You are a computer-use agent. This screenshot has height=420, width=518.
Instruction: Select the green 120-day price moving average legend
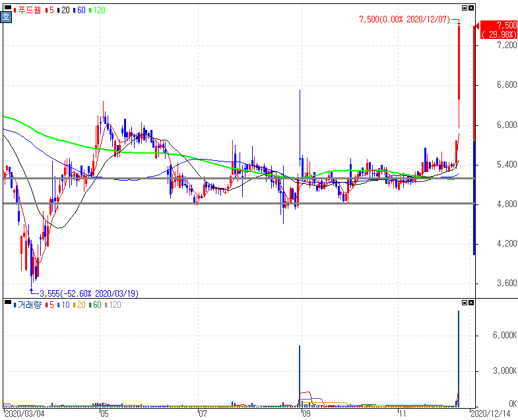(97, 11)
